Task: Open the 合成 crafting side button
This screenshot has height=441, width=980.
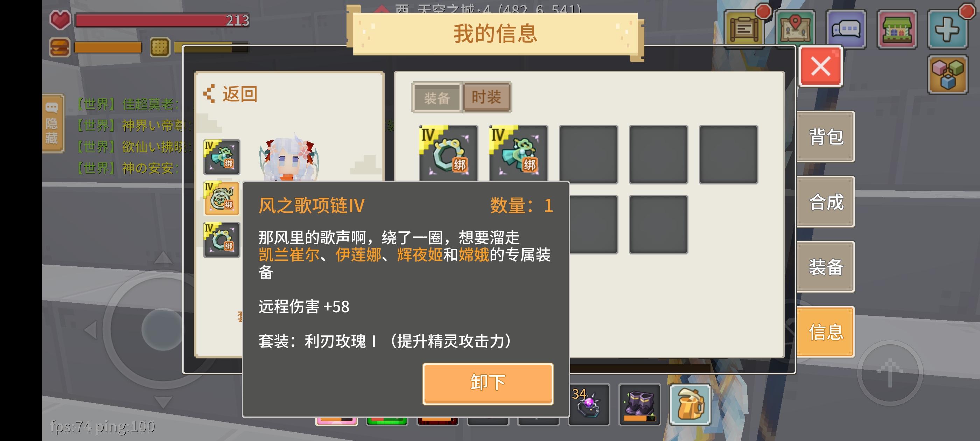Action: 825,202
